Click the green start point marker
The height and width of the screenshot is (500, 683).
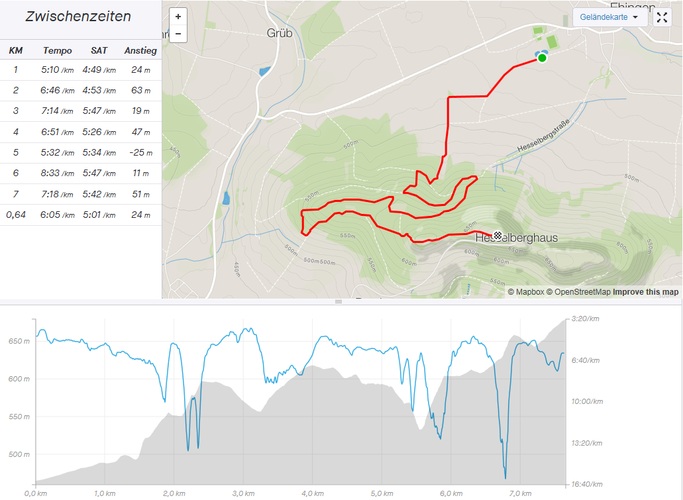pos(542,58)
